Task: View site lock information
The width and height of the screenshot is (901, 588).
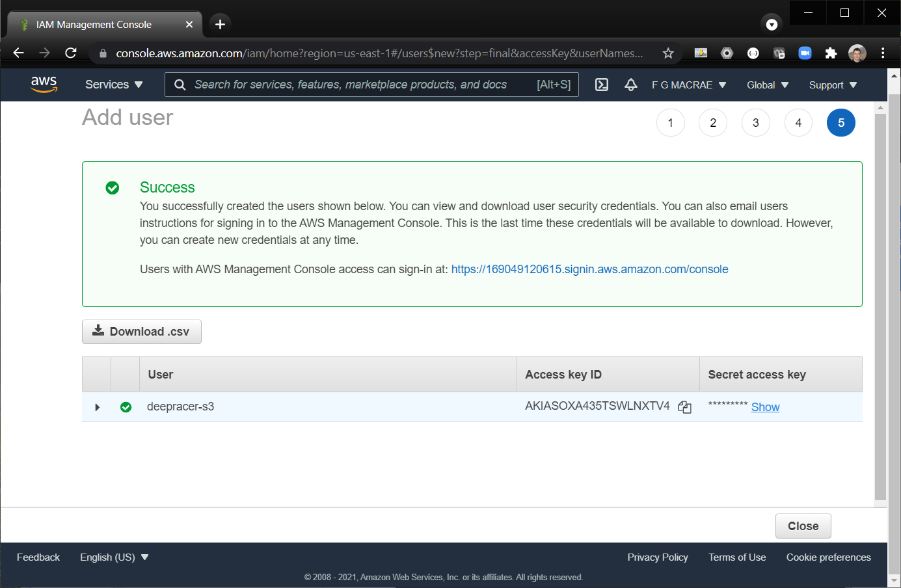Action: coord(103,53)
